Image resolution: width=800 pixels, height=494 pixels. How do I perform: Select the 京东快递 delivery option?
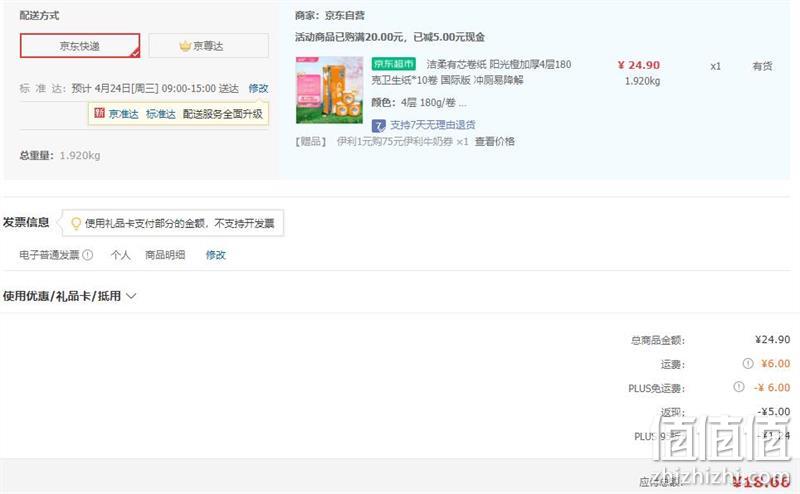[80, 46]
